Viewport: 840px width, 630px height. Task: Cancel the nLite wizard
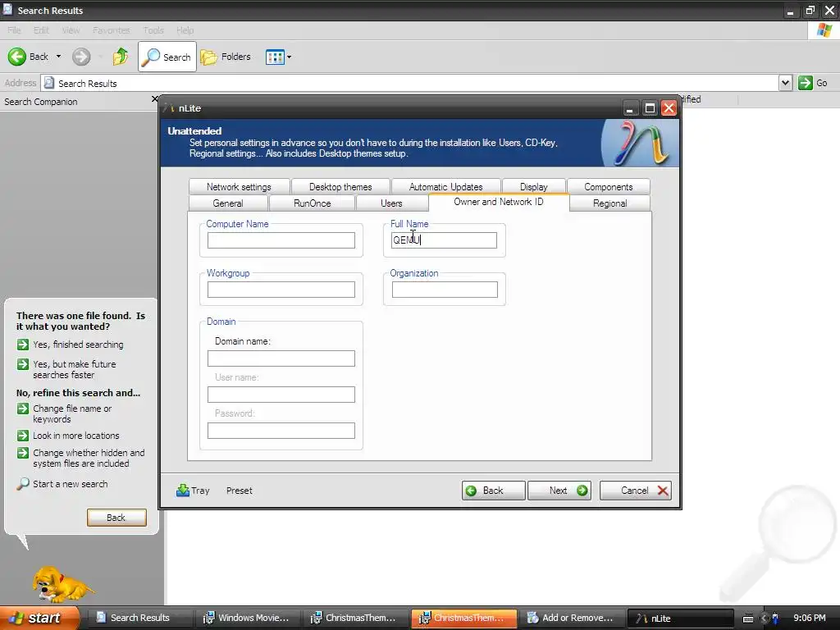(636, 491)
